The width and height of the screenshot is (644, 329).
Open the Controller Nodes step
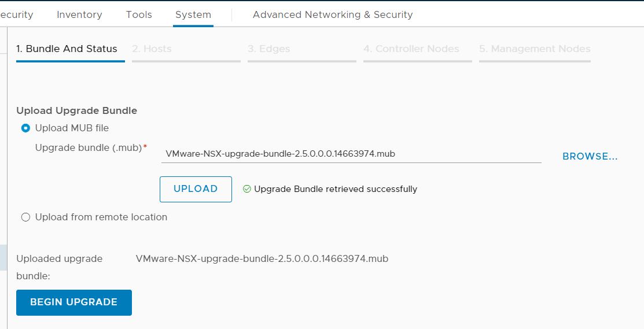pos(411,49)
